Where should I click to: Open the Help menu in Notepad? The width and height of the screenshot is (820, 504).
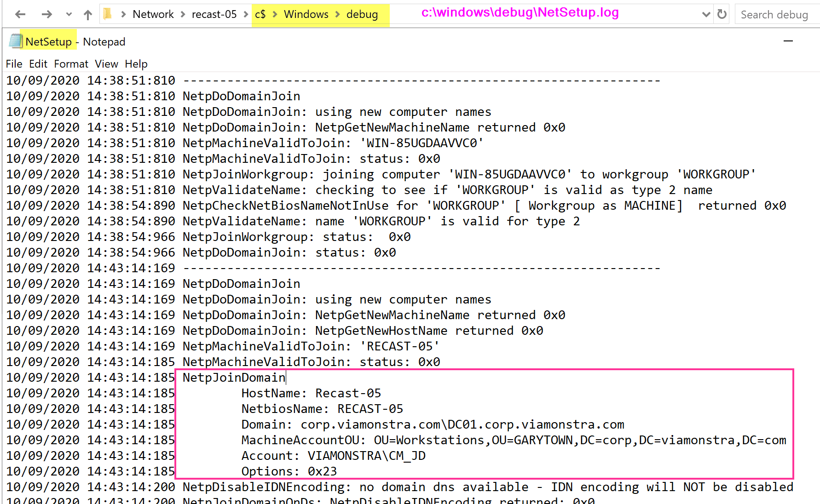click(136, 64)
